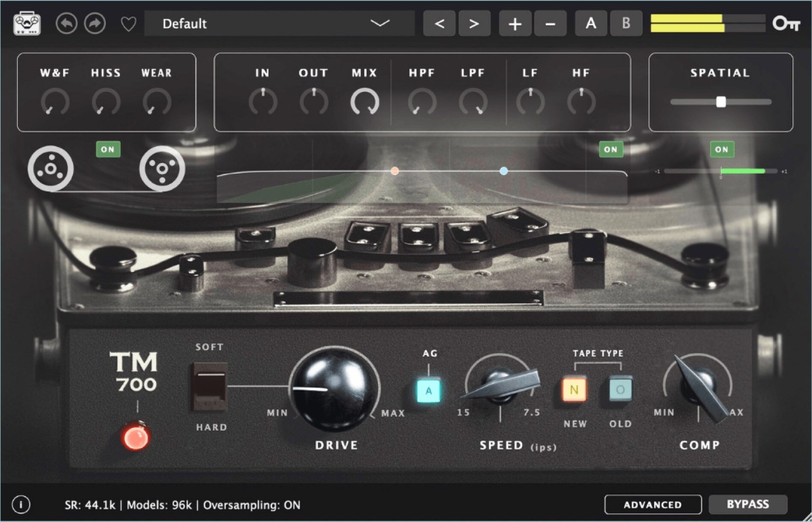812x522 pixels.
Task: Select NEW tape type button N
Action: [x=574, y=390]
